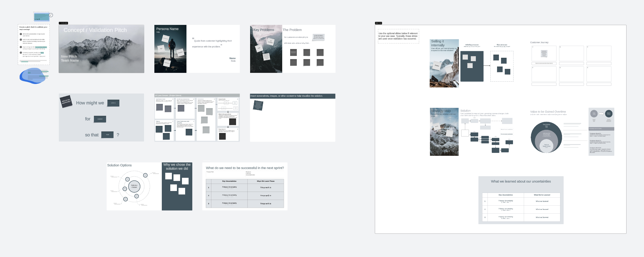Click the link icon beside the Lucid card
This screenshot has width=644, height=257.
coord(51,15)
